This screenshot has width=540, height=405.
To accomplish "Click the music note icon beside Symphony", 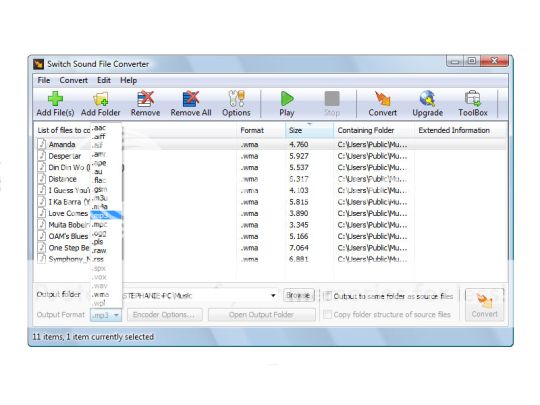I will click(42, 259).
